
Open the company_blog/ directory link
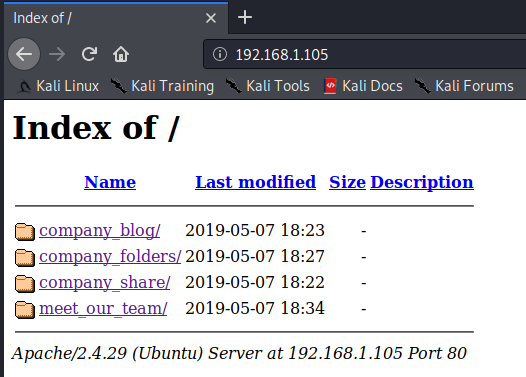click(x=100, y=231)
